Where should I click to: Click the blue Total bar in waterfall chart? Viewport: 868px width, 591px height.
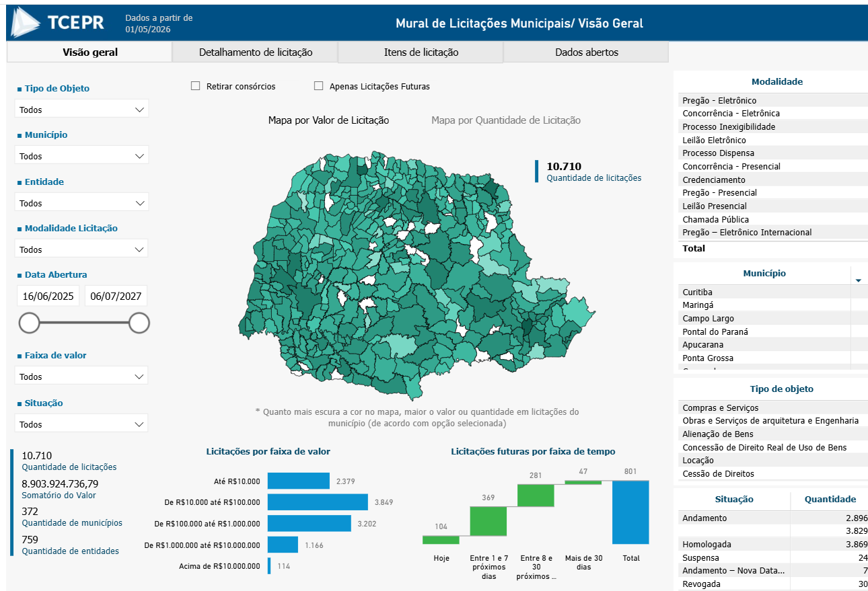click(630, 512)
